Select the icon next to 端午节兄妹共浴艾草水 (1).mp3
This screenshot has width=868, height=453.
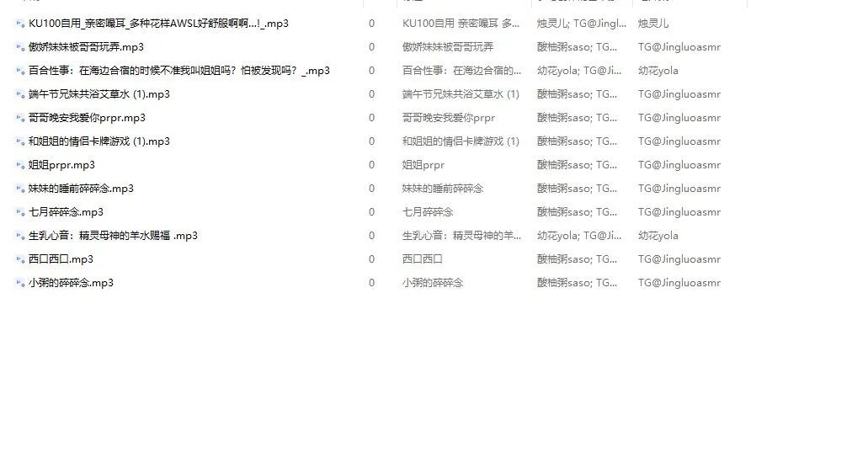click(x=20, y=94)
